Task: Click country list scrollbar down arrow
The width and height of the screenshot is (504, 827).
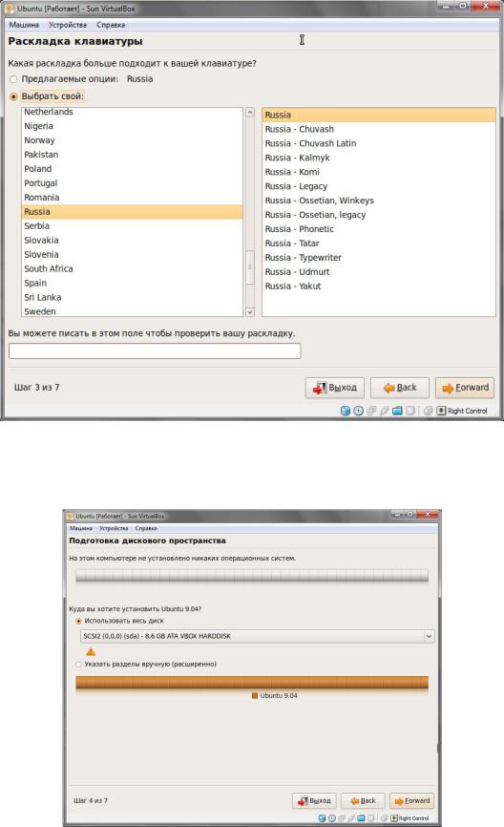Action: click(250, 312)
